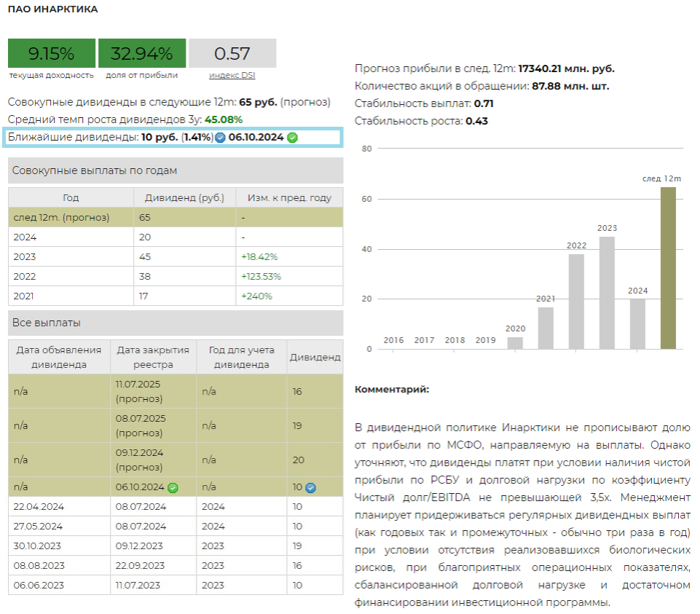
Task: Click the 2023 bar in dividend chart
Action: point(607,293)
